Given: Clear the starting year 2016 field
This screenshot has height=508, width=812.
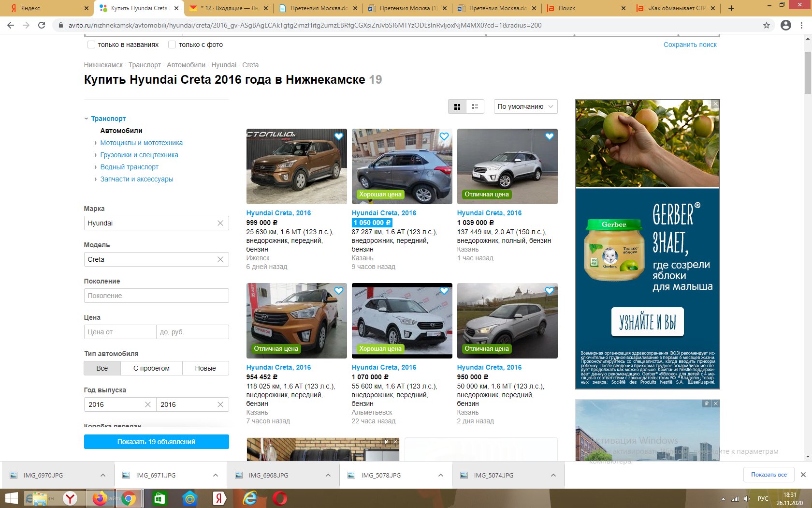Looking at the screenshot, I should 148,404.
